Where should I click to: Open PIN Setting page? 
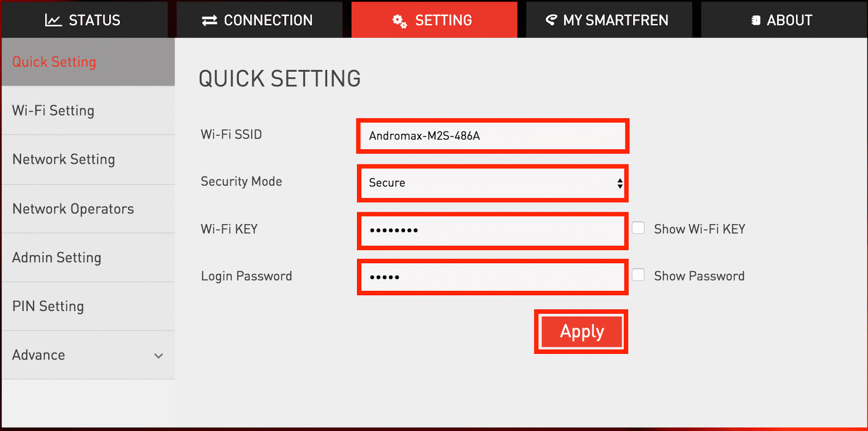click(x=48, y=307)
